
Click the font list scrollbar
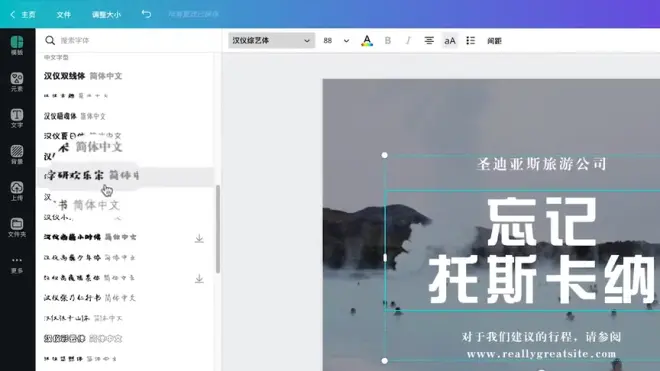pyautogui.click(x=218, y=230)
